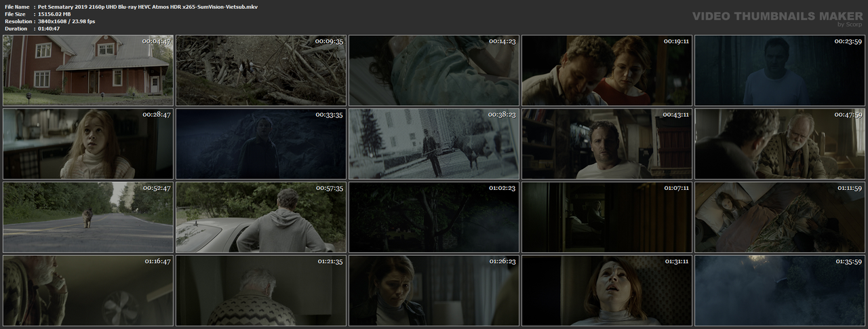The image size is (868, 329).
Task: Click the resolution value 3840x1608 / 23.98 fps
Action: point(66,22)
